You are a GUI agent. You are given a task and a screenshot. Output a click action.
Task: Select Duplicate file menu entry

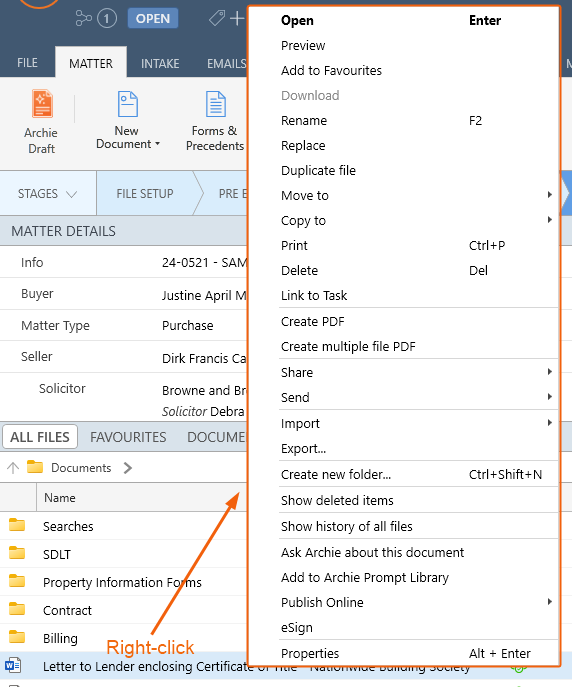click(x=318, y=170)
